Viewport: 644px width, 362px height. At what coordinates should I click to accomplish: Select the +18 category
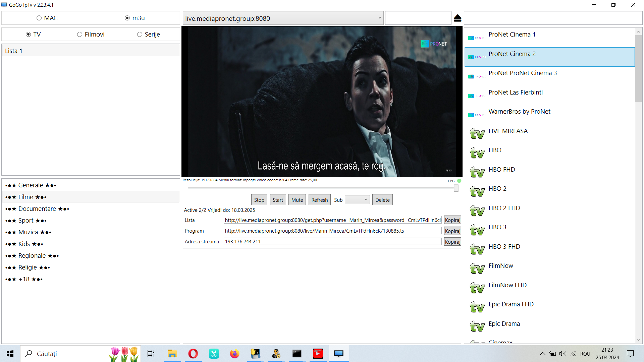tap(91, 279)
